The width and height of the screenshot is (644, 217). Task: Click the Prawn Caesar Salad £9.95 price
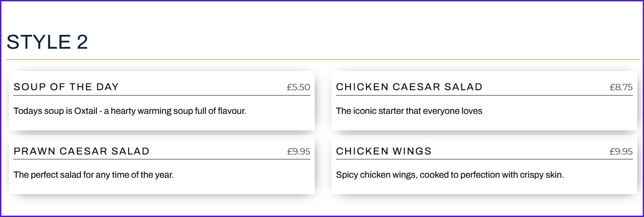(298, 152)
